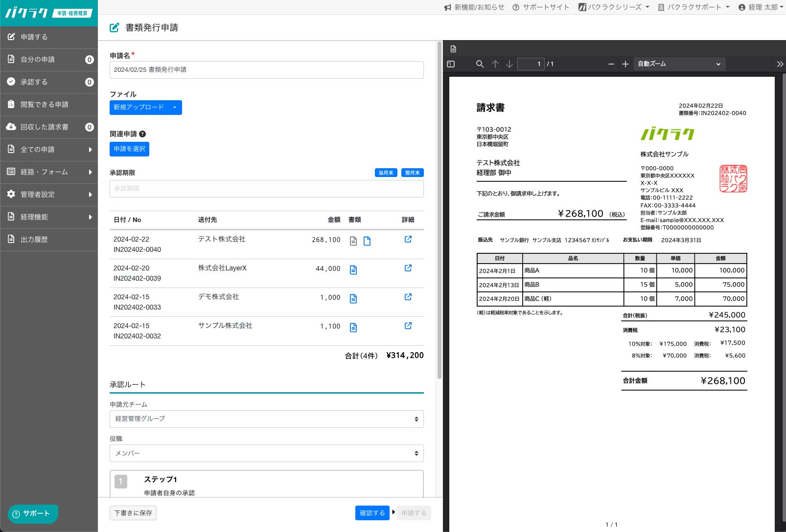This screenshot has height=532, width=786.
Task: Click blue document icon for IN202402-0040
Action: coord(367,241)
